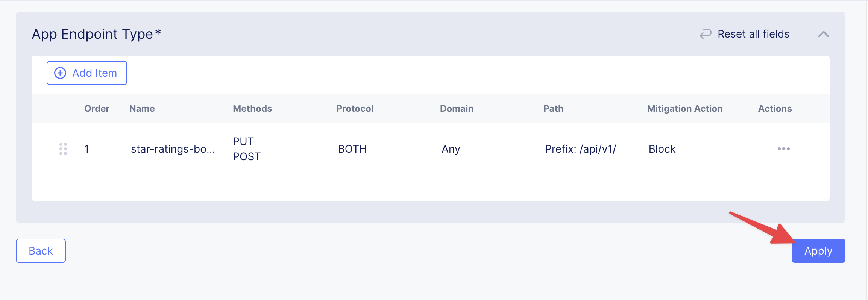
Task: Open the three-dots actions menu for star-ratings row
Action: coord(783,149)
